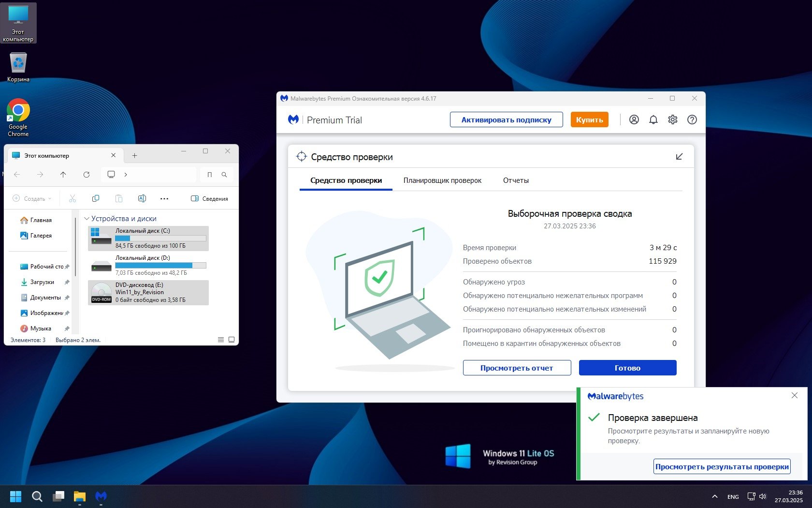Select the Этот компьютер desktop icon
812x508 pixels.
click(x=18, y=23)
